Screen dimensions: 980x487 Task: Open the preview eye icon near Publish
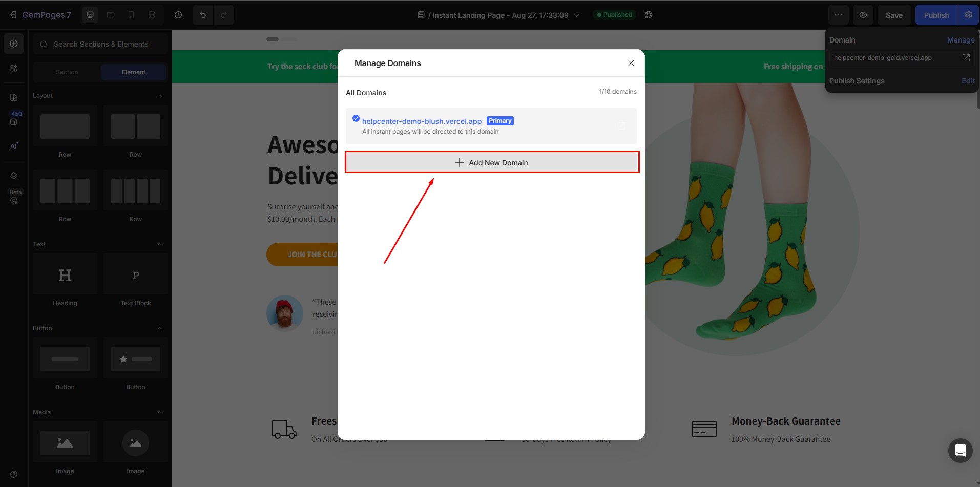(863, 15)
